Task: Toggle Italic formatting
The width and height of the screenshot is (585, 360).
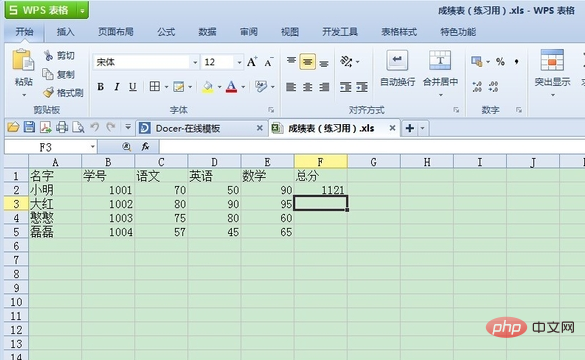Action: pyautogui.click(x=117, y=87)
